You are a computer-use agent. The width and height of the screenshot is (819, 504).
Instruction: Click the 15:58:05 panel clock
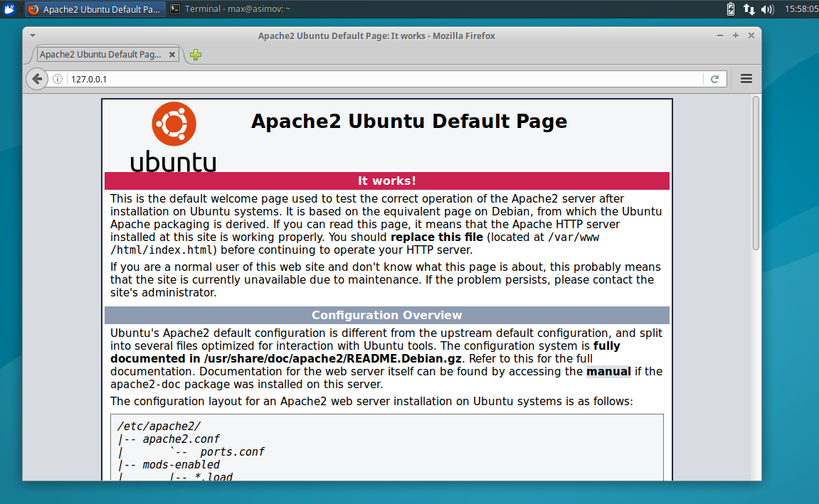pyautogui.click(x=801, y=9)
